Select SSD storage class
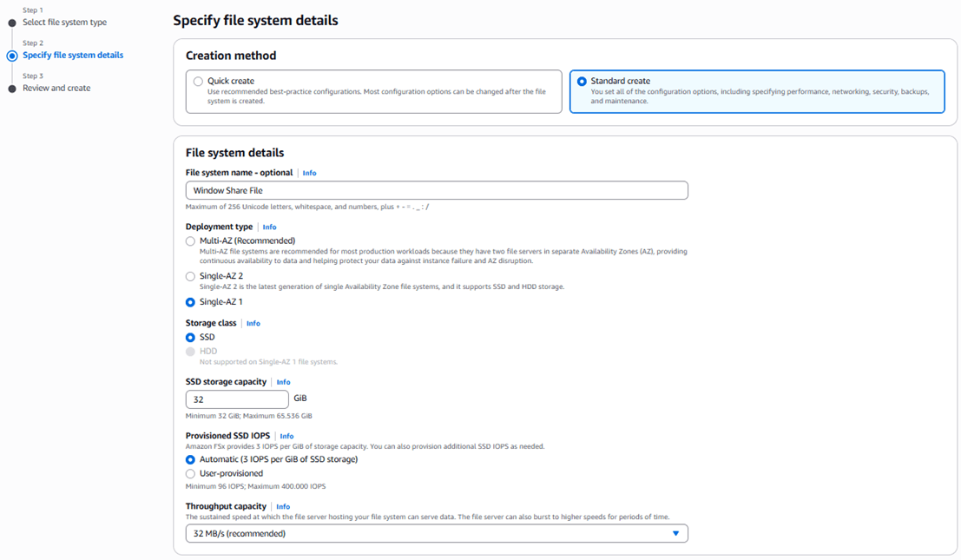961x560 pixels. coord(191,337)
